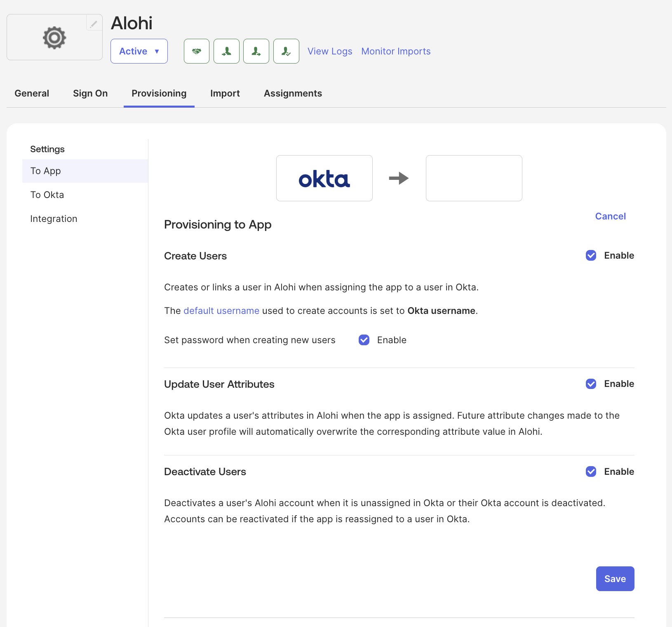
Task: Open the Active status dropdown
Action: tap(139, 51)
